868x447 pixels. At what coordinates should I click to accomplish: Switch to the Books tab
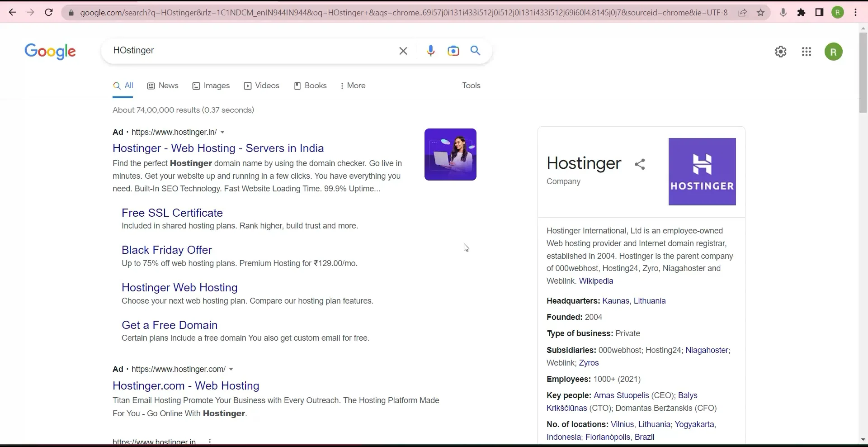(x=310, y=86)
